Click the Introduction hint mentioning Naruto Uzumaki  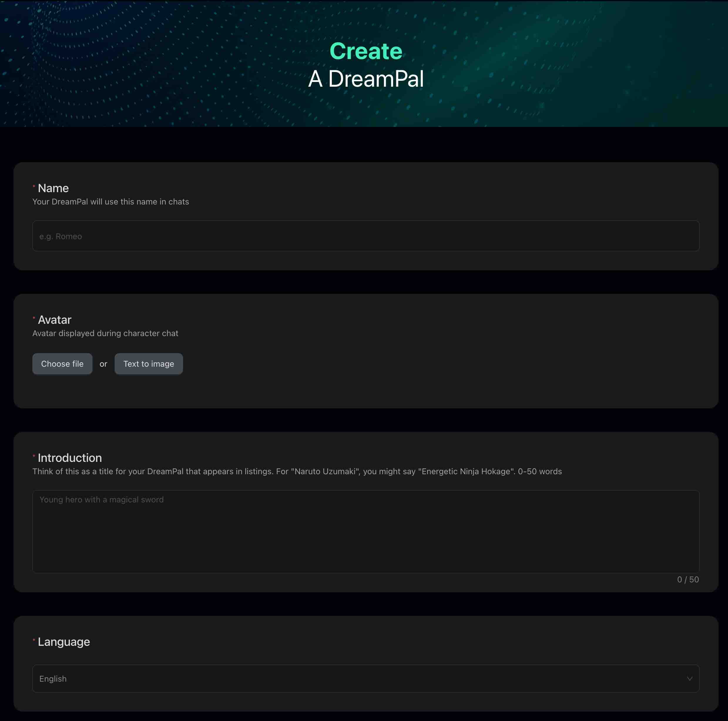297,471
